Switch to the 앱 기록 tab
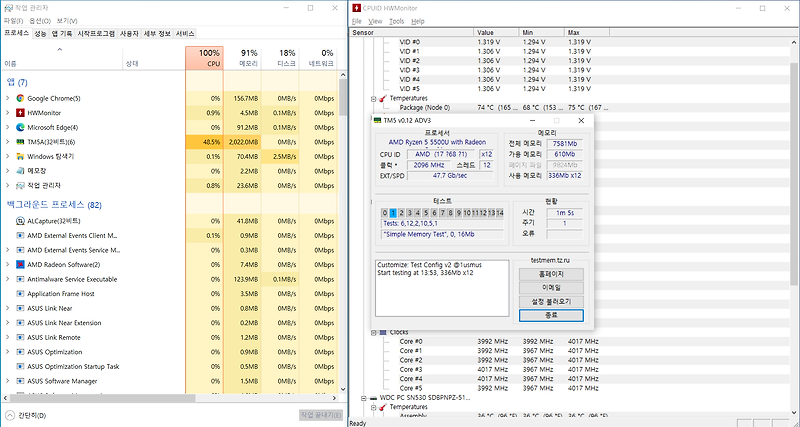800x427 pixels. pyautogui.click(x=62, y=34)
